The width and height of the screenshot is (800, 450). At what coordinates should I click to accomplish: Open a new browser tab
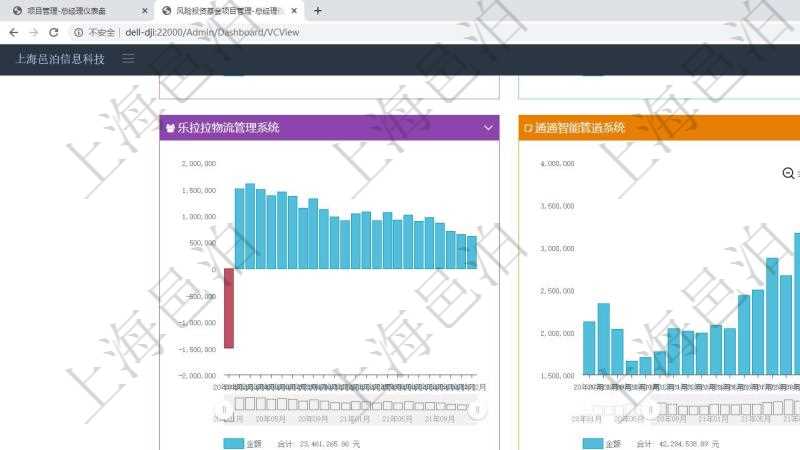point(318,11)
